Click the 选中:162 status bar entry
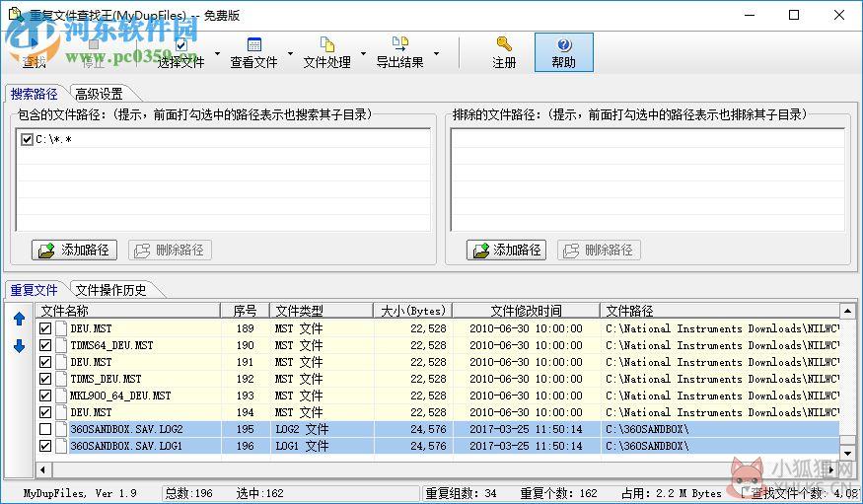Screen dimensions: 863x504 [259, 493]
